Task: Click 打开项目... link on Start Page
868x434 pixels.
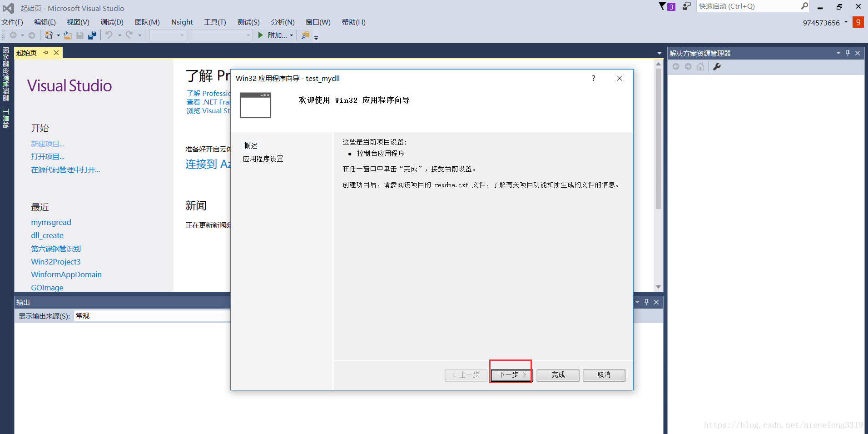Action: (x=48, y=157)
